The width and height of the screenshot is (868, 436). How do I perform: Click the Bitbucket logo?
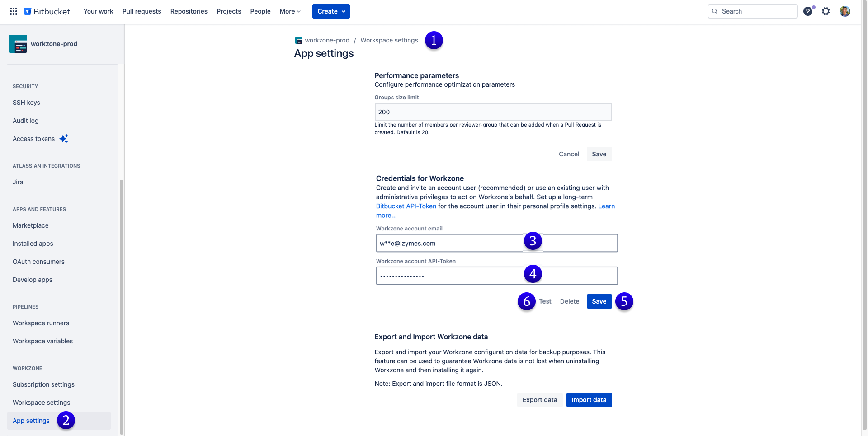(47, 11)
